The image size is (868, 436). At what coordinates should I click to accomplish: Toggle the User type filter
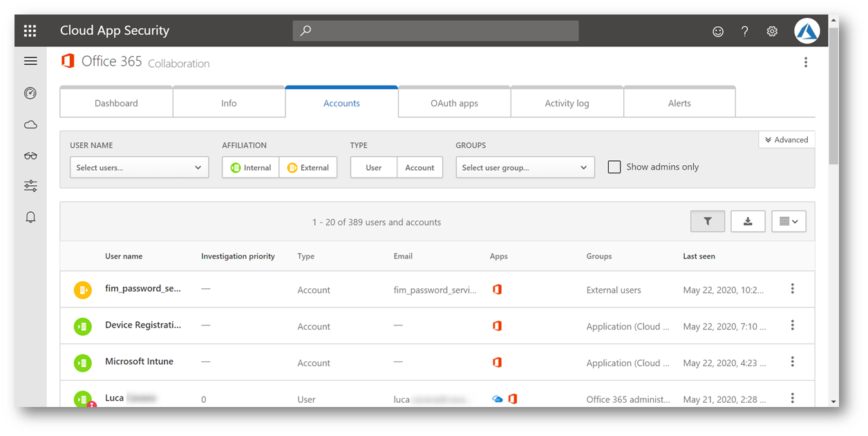click(x=374, y=167)
